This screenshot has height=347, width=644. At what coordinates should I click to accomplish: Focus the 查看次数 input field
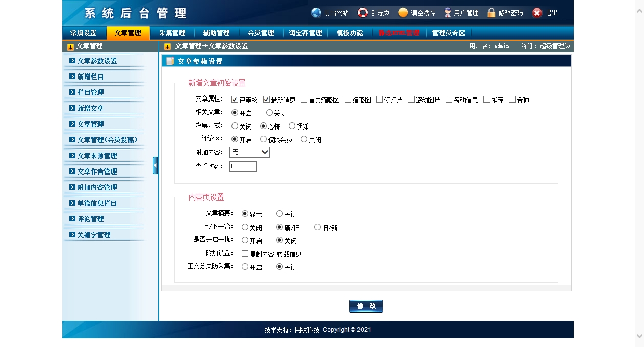coord(243,166)
